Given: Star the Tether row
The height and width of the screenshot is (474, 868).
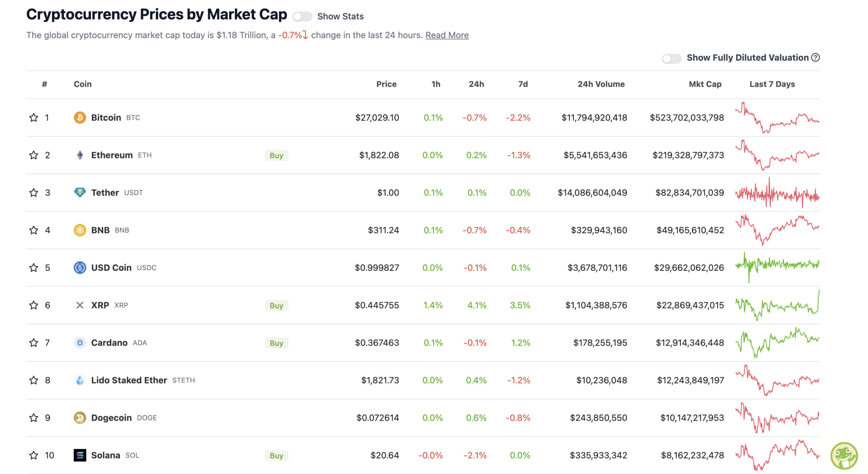Looking at the screenshot, I should (x=34, y=193).
